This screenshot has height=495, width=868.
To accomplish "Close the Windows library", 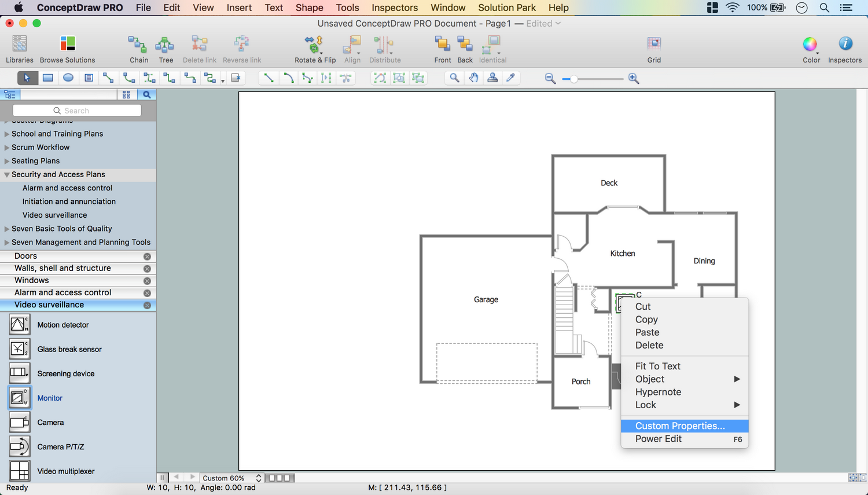I will coord(147,281).
